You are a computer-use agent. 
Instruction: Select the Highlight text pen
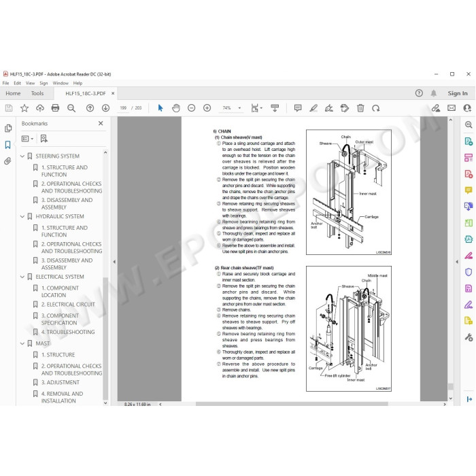pos(313,108)
